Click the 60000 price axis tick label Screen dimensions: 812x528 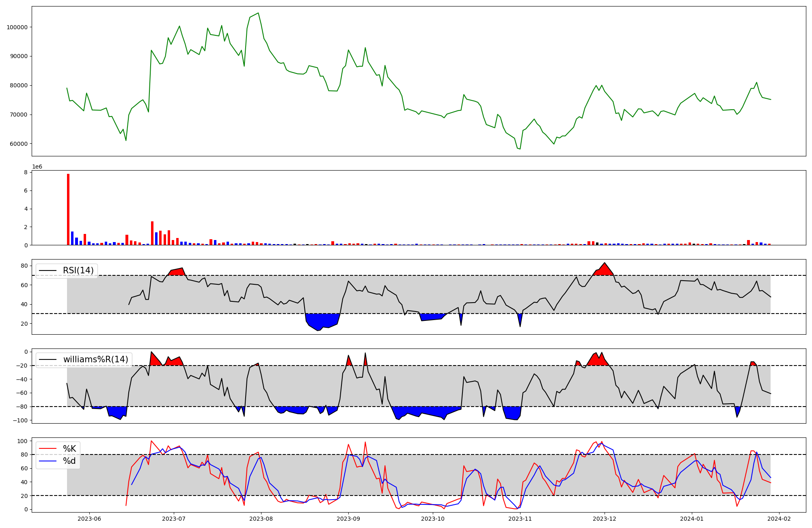(18, 144)
